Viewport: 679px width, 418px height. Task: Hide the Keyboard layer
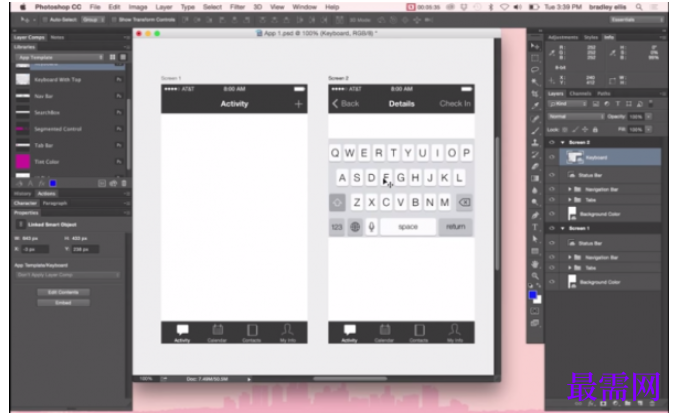(552, 157)
